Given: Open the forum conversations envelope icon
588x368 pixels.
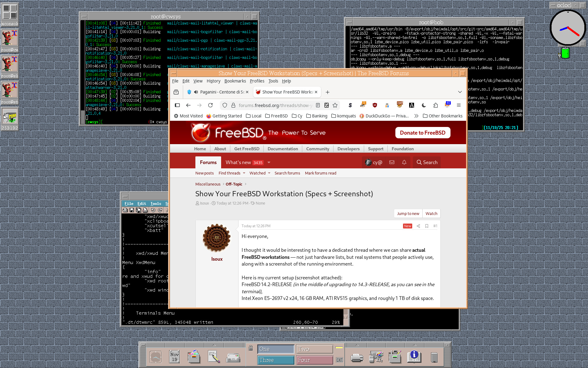Looking at the screenshot, I should (x=392, y=162).
